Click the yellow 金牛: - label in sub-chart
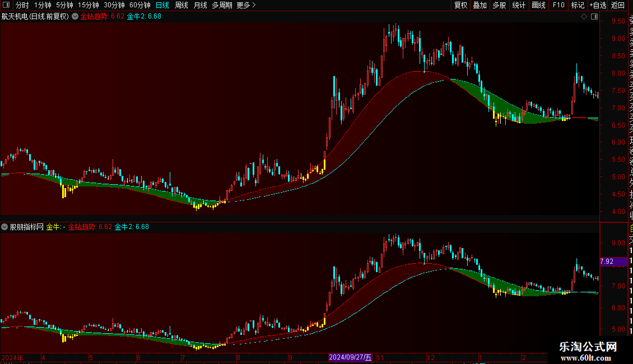Screen dimensions: 633x364 pyautogui.click(x=55, y=227)
